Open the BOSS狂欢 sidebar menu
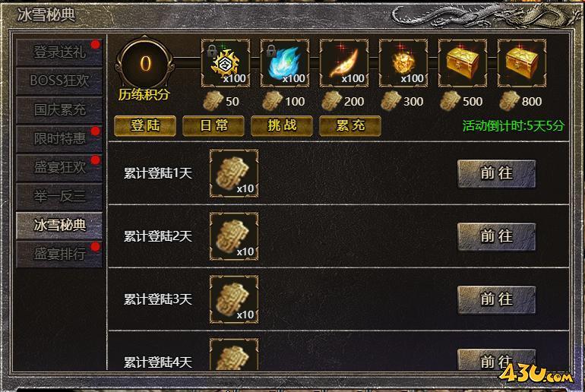The image size is (585, 392). [x=59, y=81]
